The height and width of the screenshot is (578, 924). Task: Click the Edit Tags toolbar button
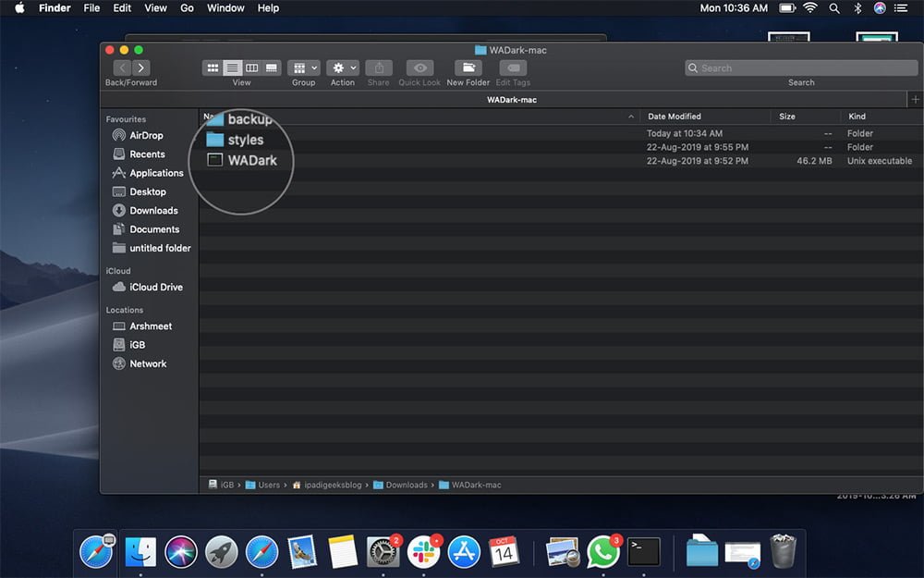point(513,68)
